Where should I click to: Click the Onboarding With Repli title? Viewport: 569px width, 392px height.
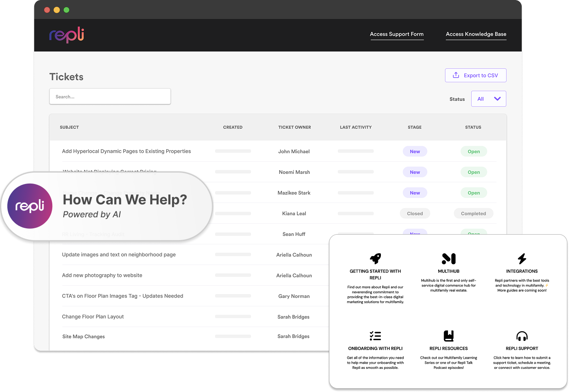click(375, 349)
